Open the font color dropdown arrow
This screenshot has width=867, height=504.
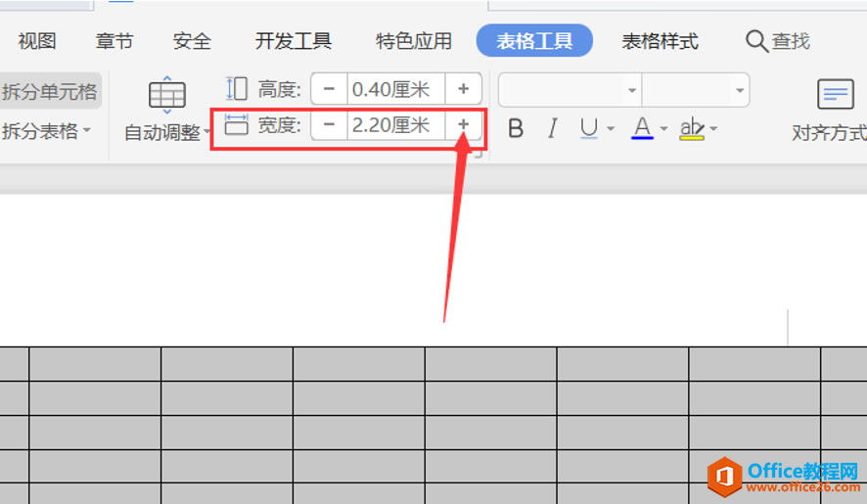pyautogui.click(x=664, y=129)
